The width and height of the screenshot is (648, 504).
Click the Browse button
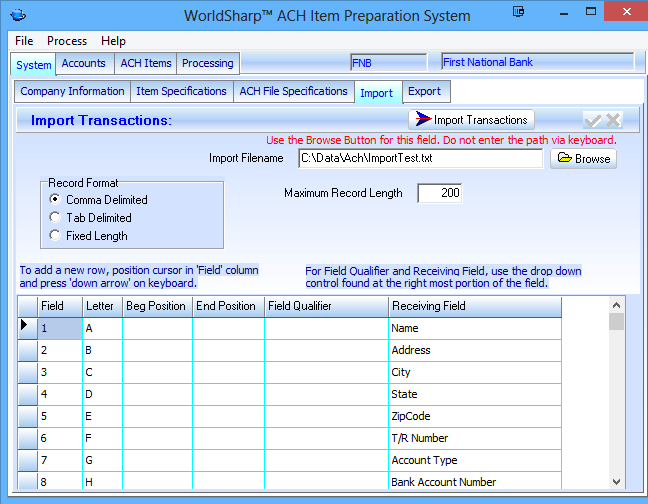coord(584,159)
